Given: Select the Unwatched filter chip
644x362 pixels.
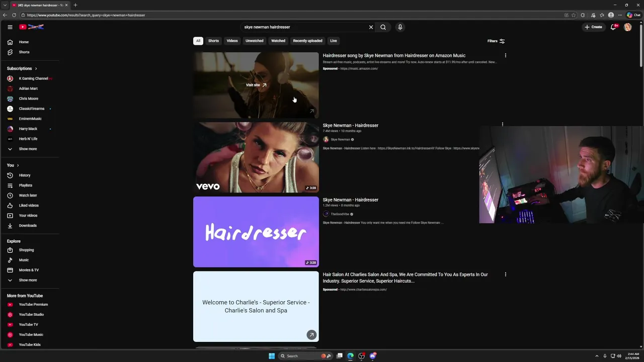Looking at the screenshot, I should click(254, 41).
